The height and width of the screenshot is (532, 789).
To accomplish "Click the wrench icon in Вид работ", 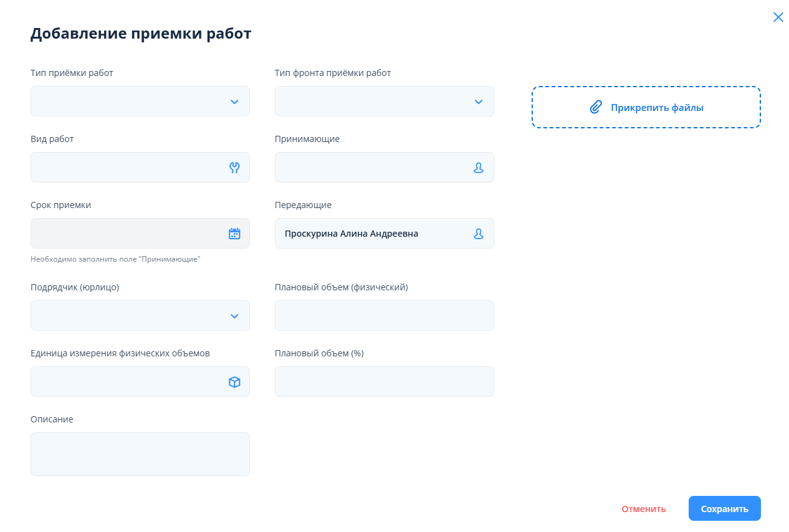I will click(234, 168).
